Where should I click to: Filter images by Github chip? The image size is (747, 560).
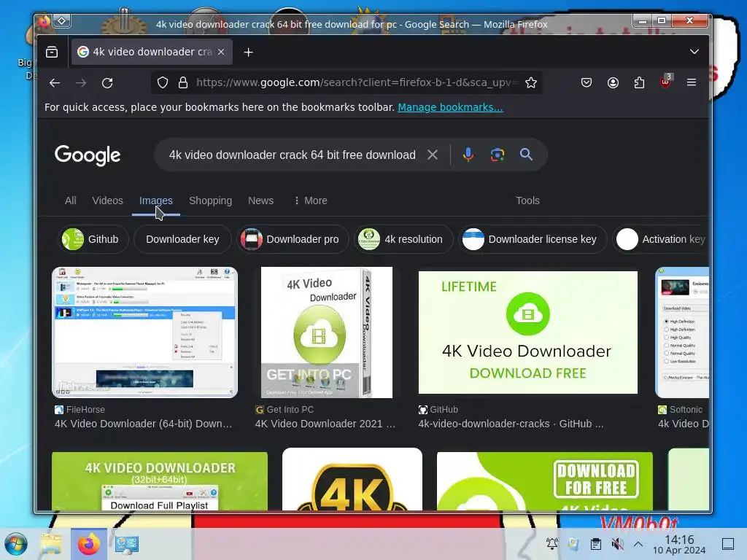93,239
